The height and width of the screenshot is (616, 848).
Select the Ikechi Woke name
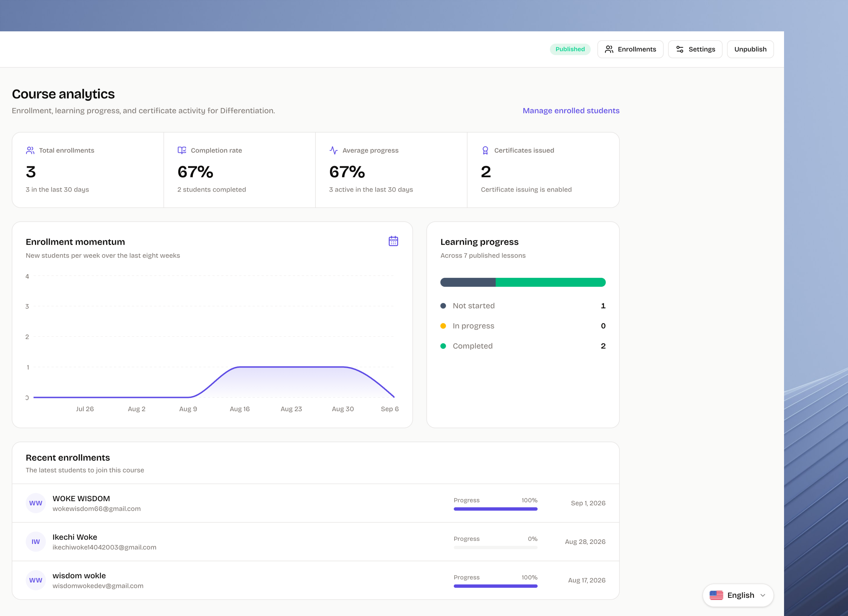click(x=75, y=537)
